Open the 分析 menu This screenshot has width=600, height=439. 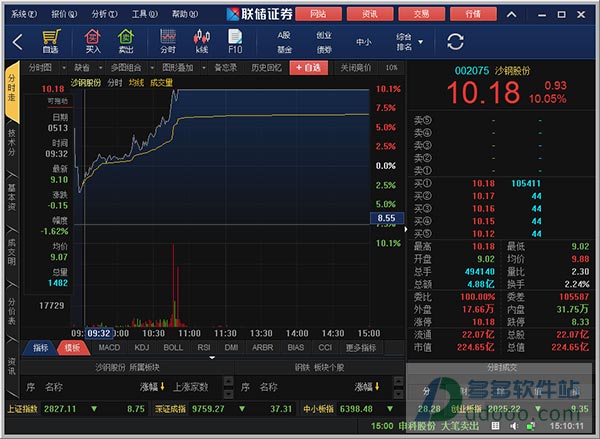click(x=104, y=14)
